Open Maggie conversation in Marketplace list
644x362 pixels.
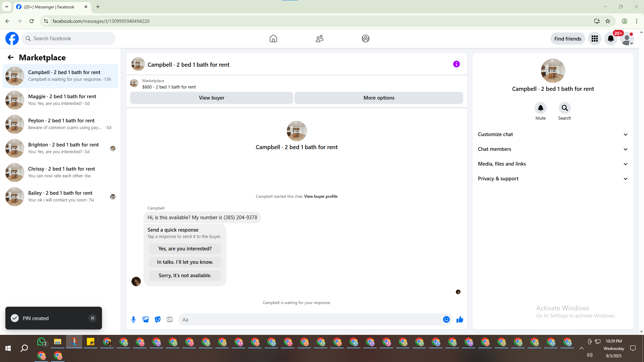point(60,100)
